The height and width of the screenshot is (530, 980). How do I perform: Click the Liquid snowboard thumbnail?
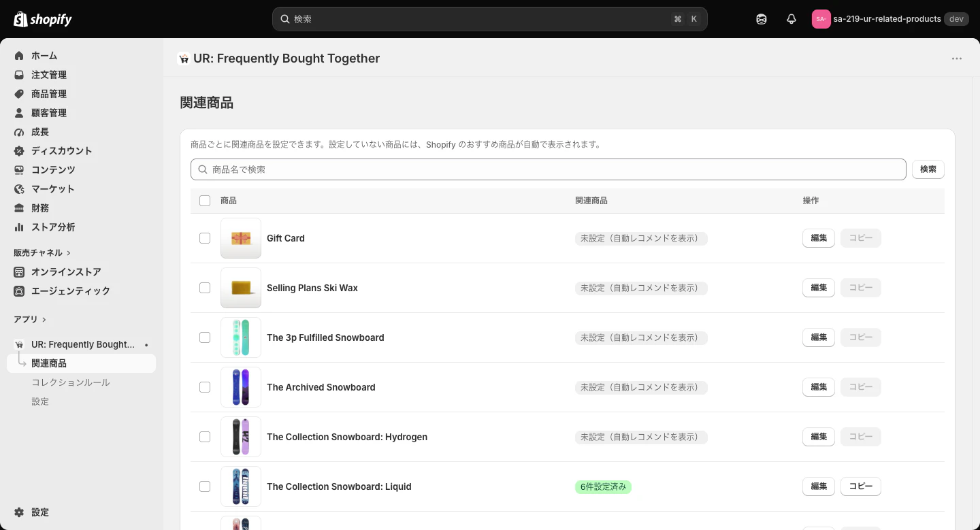241,486
